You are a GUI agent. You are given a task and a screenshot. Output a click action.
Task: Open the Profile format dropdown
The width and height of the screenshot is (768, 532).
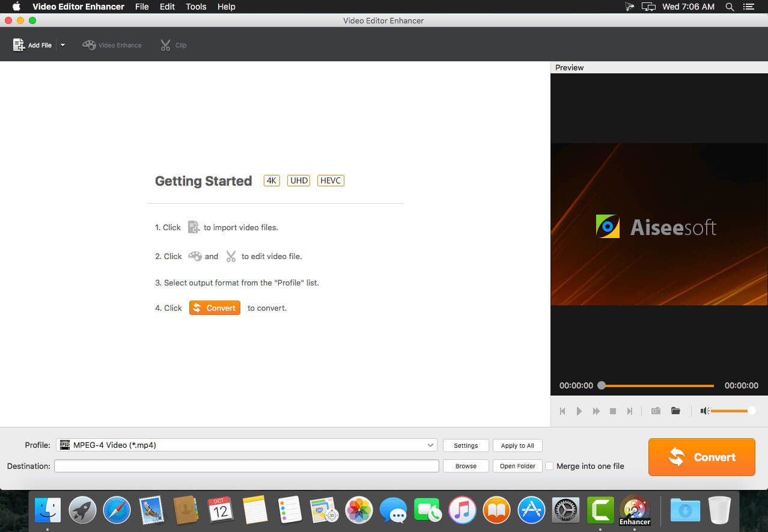pyautogui.click(x=246, y=445)
